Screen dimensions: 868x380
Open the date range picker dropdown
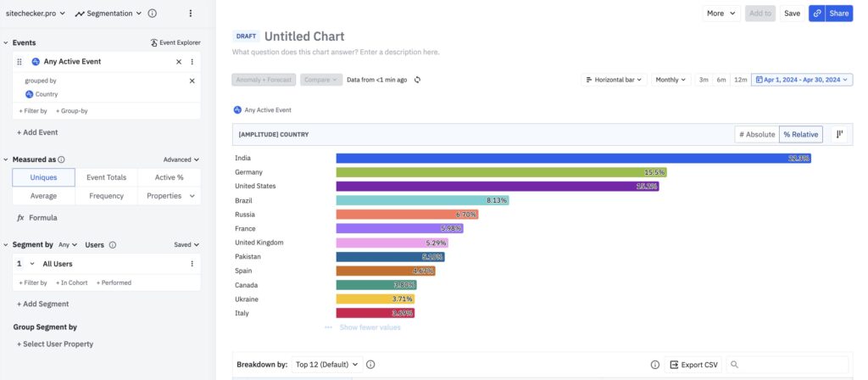pos(802,80)
